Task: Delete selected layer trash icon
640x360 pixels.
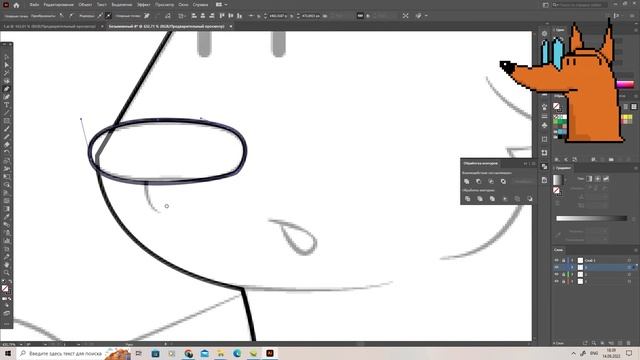Action: (629, 343)
